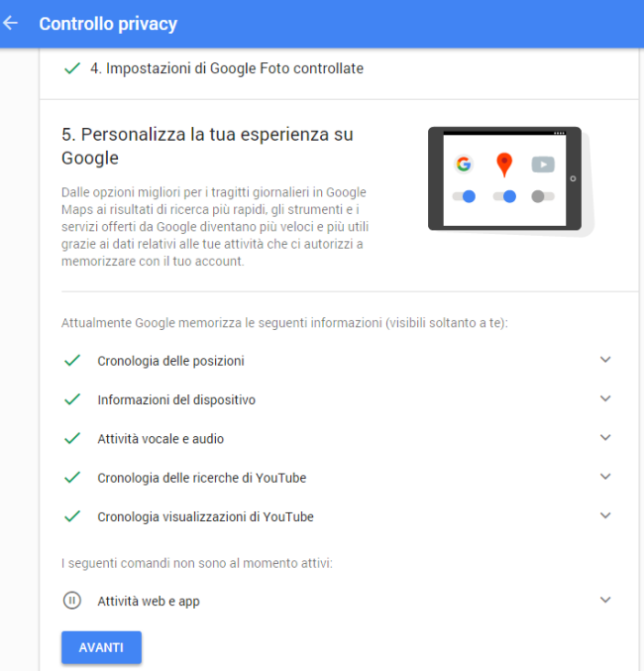
Task: Click checkmark beside Google Foto step 4
Action: [71, 68]
